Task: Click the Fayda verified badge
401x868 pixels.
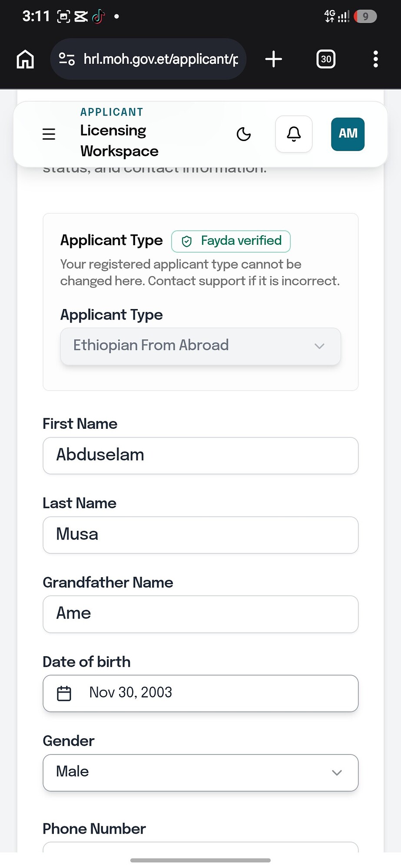Action: [x=231, y=241]
